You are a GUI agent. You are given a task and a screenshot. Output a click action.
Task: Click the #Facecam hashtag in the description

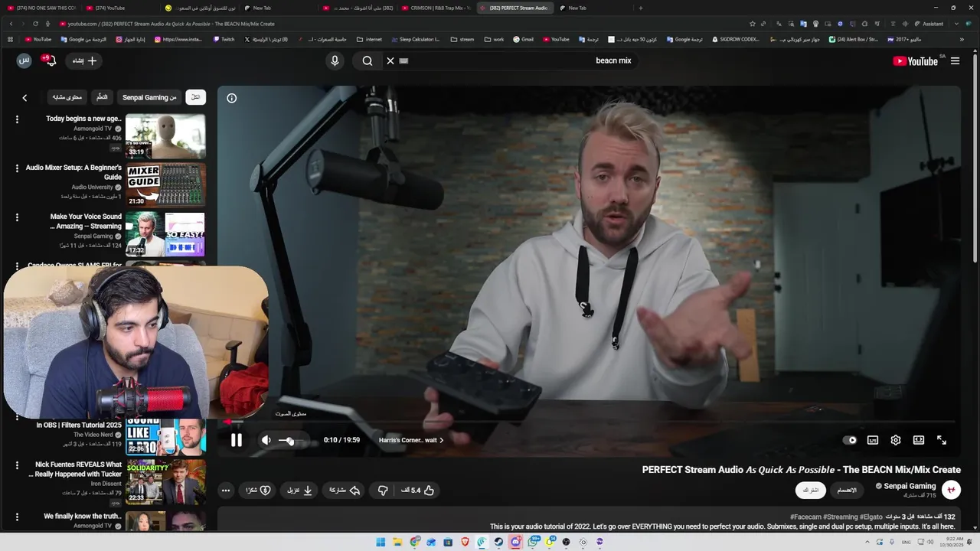(807, 517)
